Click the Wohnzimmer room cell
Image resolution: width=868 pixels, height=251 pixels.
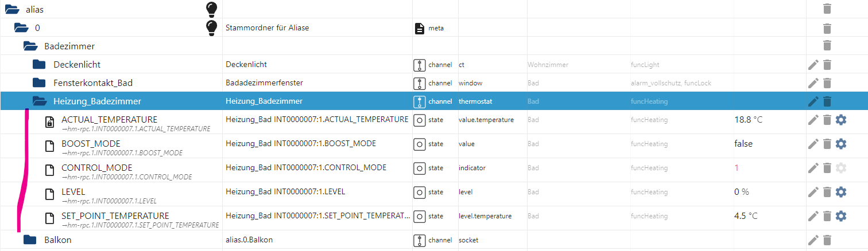coord(548,65)
